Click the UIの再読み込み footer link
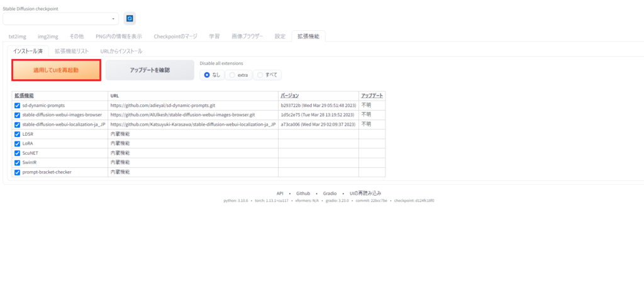 (x=365, y=193)
